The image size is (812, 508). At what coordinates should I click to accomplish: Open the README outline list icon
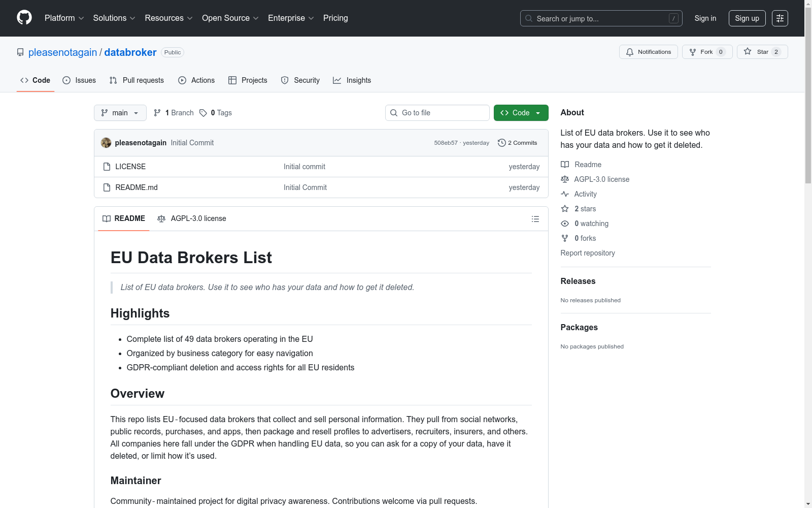point(535,219)
